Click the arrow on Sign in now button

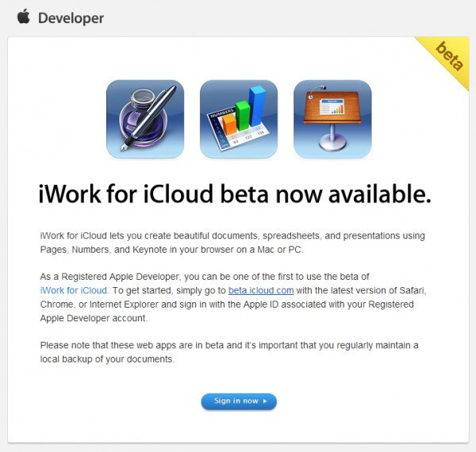coord(265,401)
